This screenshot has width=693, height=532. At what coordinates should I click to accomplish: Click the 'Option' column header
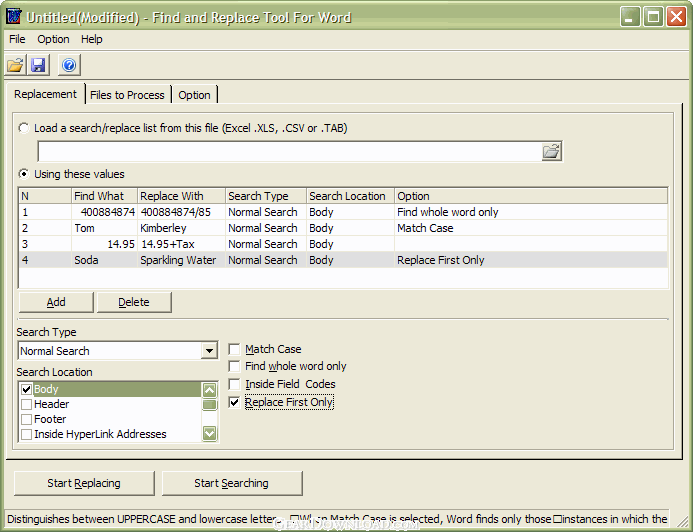(x=531, y=196)
